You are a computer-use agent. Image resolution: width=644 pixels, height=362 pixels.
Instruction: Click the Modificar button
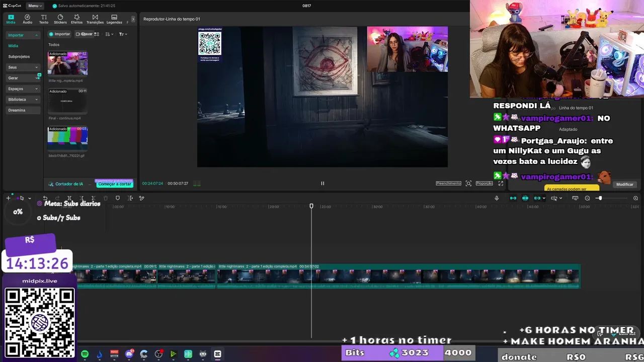click(x=625, y=185)
